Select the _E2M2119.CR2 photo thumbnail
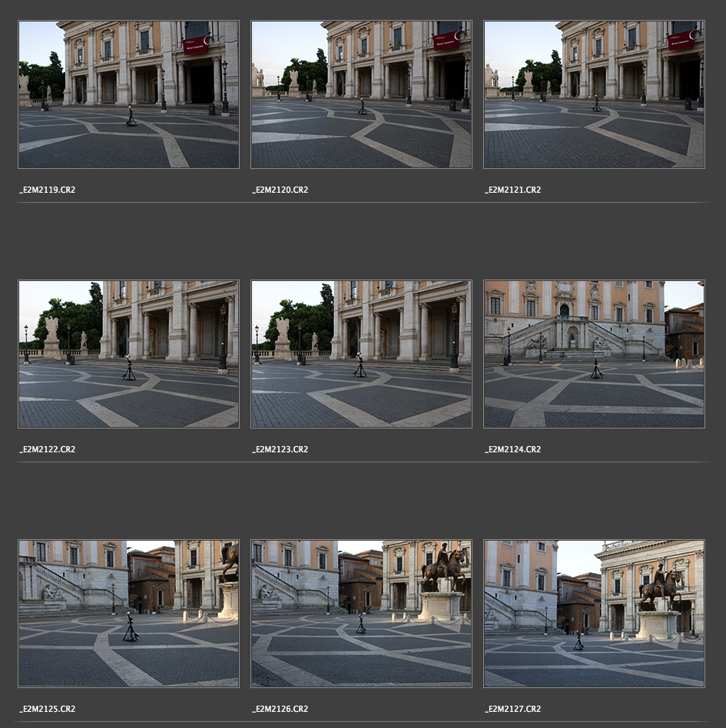This screenshot has width=726, height=728. [128, 94]
